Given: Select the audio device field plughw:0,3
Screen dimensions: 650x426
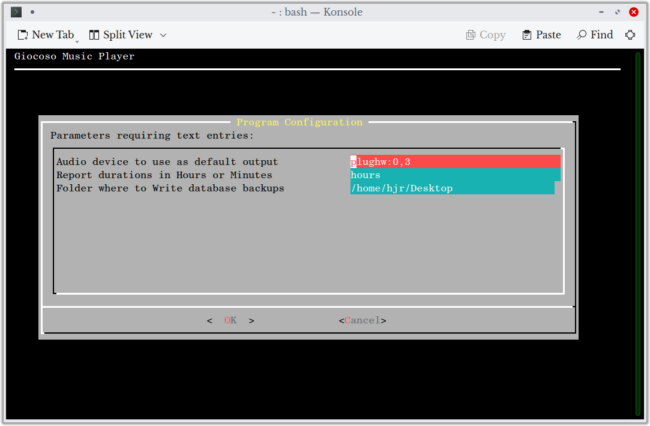Looking at the screenshot, I should click(x=455, y=162).
